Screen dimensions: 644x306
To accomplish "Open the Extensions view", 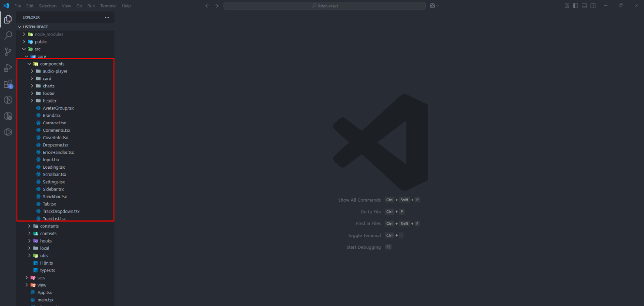I will pos(8,84).
